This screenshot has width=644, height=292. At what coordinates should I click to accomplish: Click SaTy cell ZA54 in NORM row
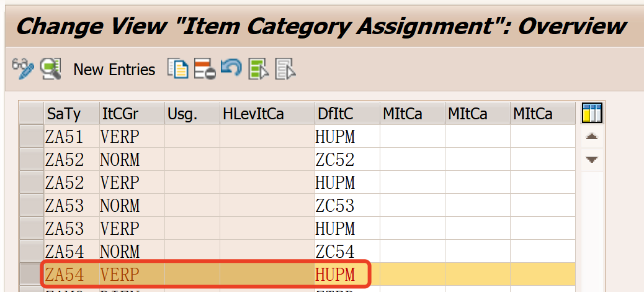pos(71,252)
